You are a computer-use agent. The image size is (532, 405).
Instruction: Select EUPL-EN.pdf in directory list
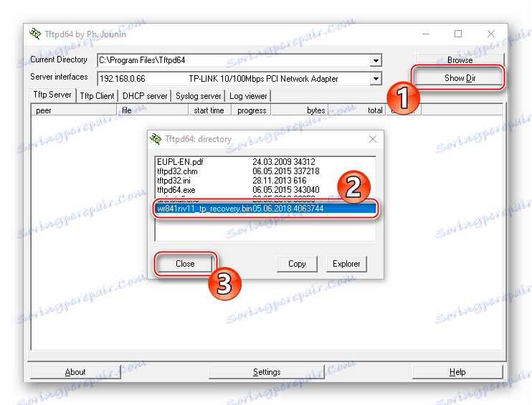click(265, 162)
